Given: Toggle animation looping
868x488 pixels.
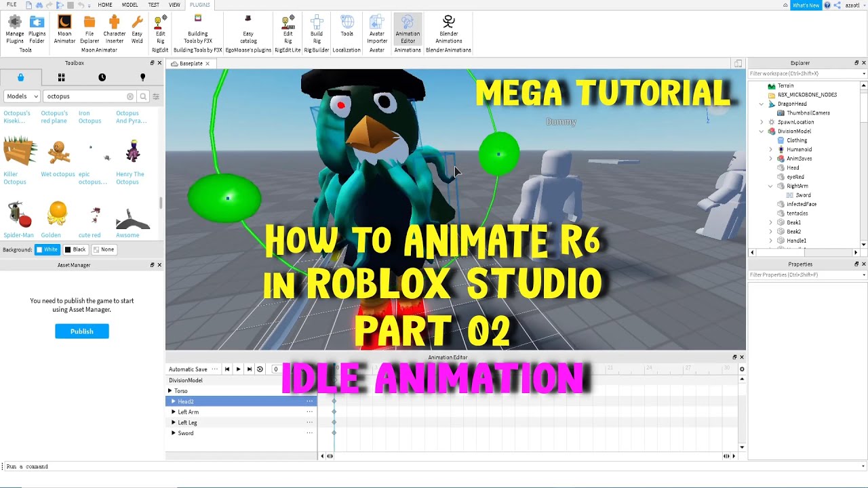Looking at the screenshot, I should point(260,369).
